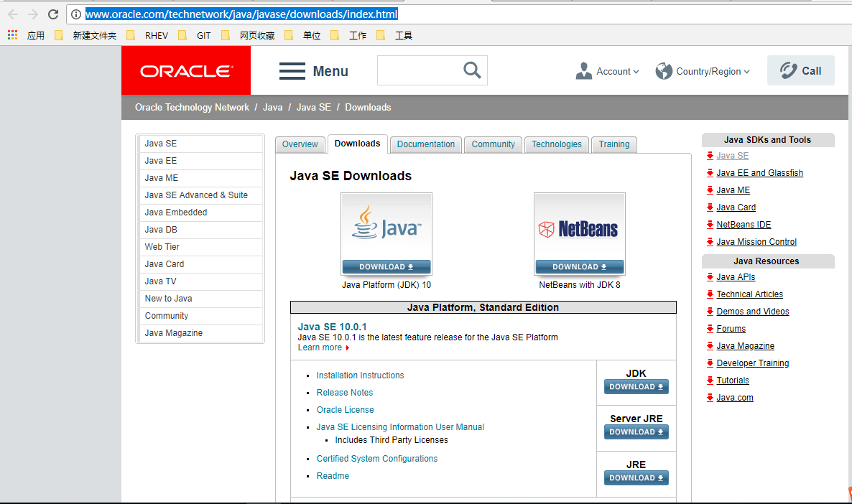Open the Documentation tab

[426, 144]
